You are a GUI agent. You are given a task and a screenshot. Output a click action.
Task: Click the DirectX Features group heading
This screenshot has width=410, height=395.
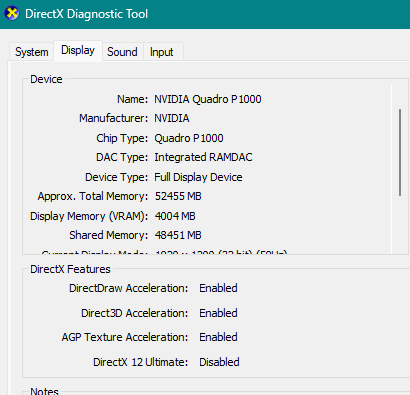click(70, 269)
